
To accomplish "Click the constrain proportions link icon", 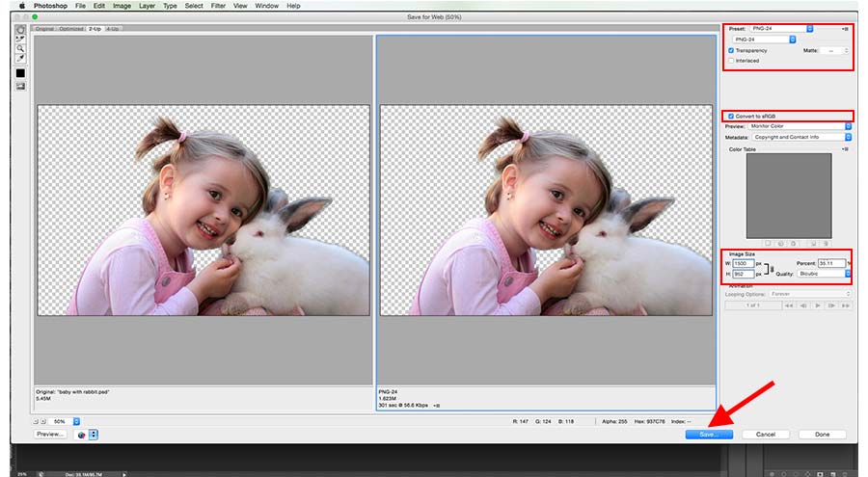I will 771,268.
